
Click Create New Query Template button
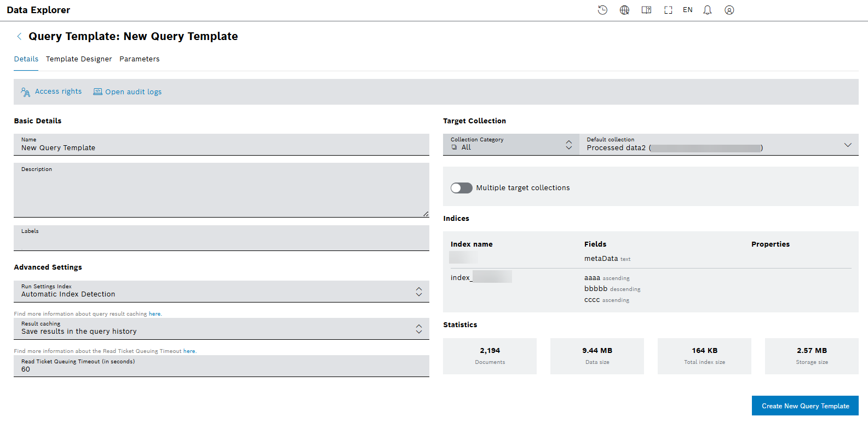(805, 406)
